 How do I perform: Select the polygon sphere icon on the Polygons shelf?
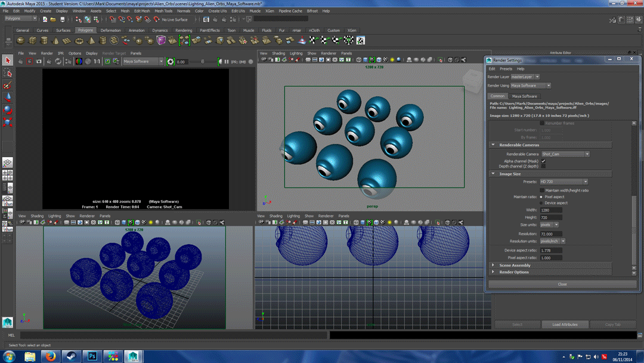20,40
